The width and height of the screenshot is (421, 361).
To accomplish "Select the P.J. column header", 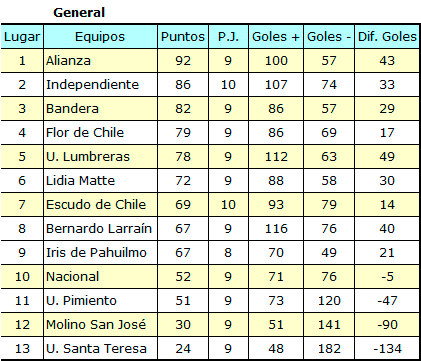I will [x=228, y=36].
